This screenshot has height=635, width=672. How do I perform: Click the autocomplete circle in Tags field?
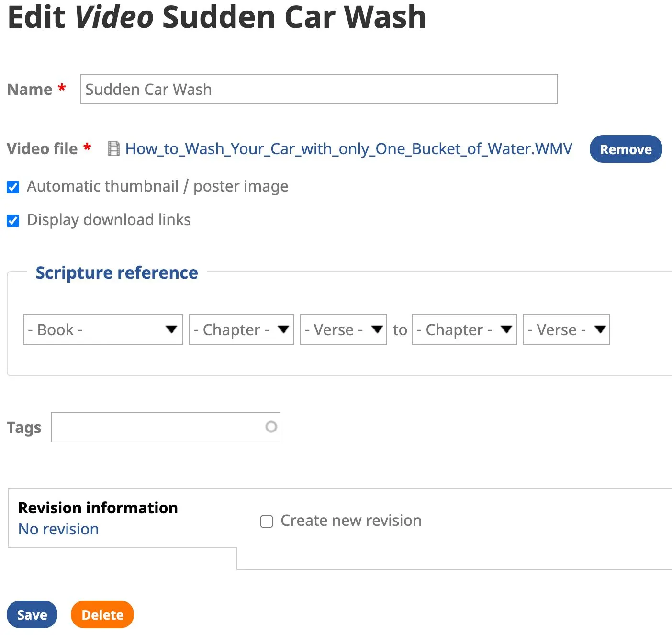point(271,427)
